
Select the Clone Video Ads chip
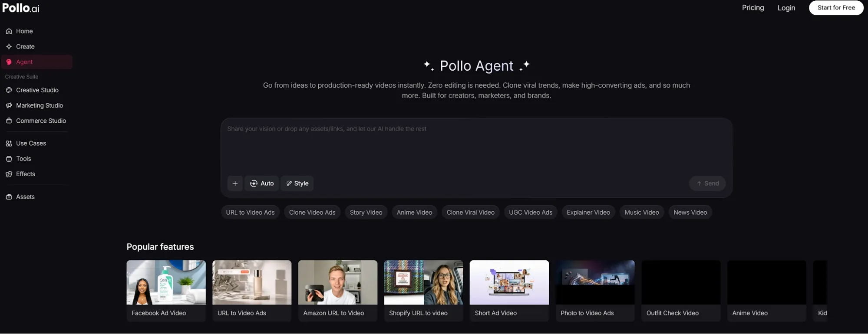(x=312, y=213)
